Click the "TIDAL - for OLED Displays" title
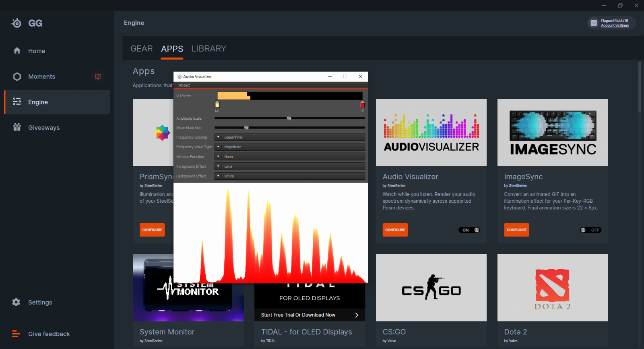The height and width of the screenshot is (349, 644). tap(306, 332)
